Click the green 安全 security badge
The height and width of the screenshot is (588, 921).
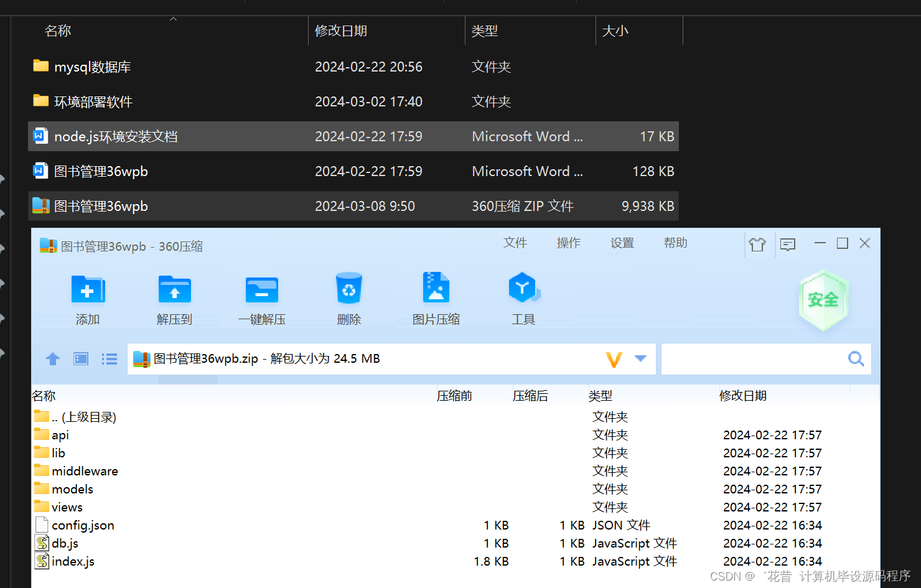[823, 300]
